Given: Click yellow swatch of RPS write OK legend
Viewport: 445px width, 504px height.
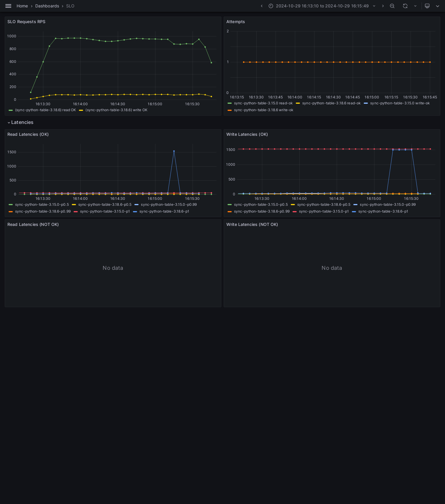Looking at the screenshot, I should point(81,110).
